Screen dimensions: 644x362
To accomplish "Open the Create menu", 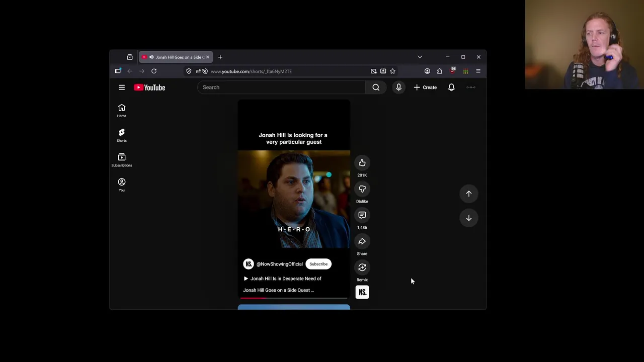I will [425, 87].
